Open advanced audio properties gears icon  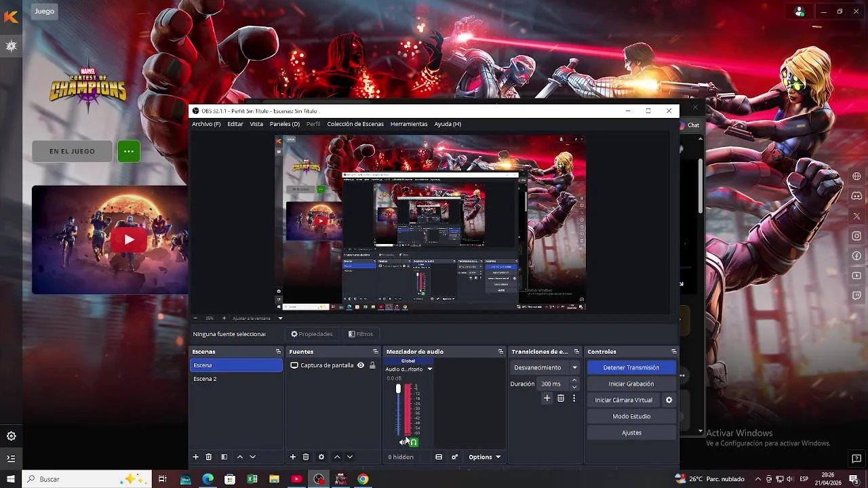coord(455,457)
